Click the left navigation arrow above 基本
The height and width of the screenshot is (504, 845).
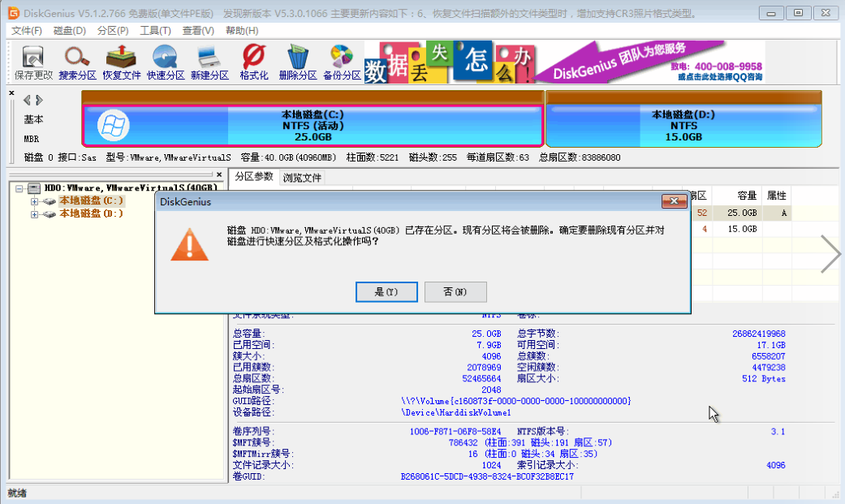click(24, 100)
